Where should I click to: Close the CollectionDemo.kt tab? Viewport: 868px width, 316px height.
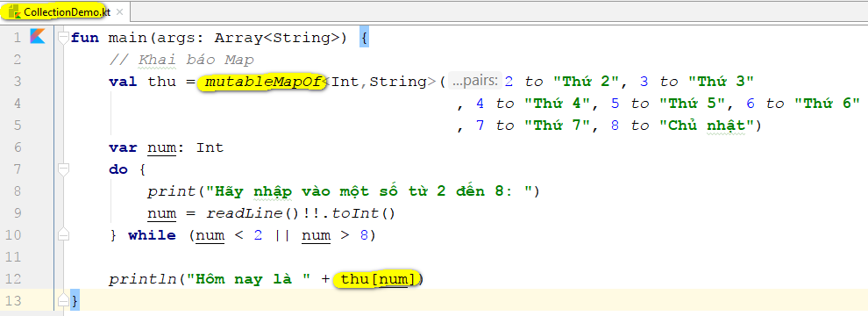click(x=120, y=11)
